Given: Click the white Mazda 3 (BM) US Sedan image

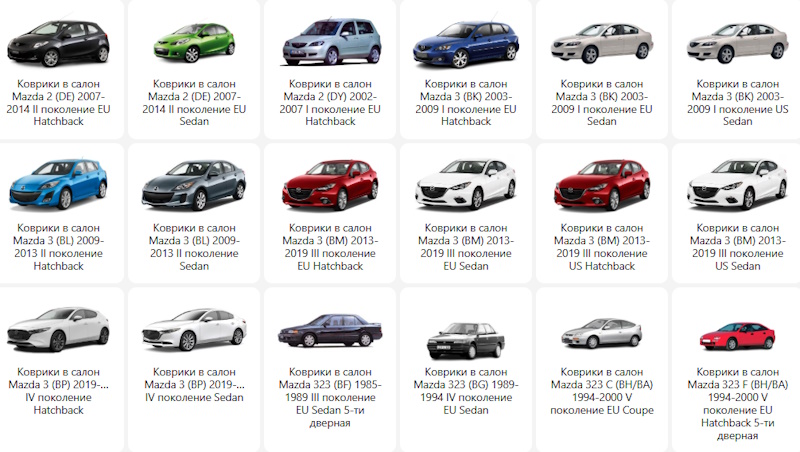Looking at the screenshot, I should point(738,184).
